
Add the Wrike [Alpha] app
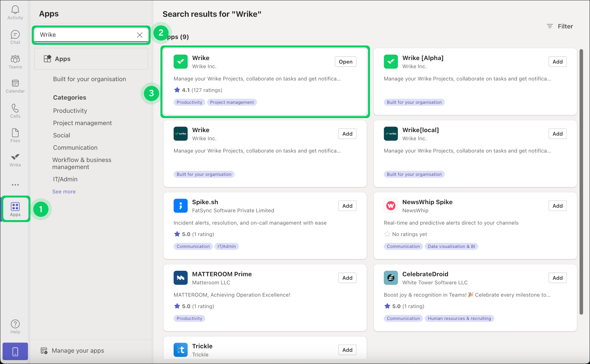[x=557, y=62]
